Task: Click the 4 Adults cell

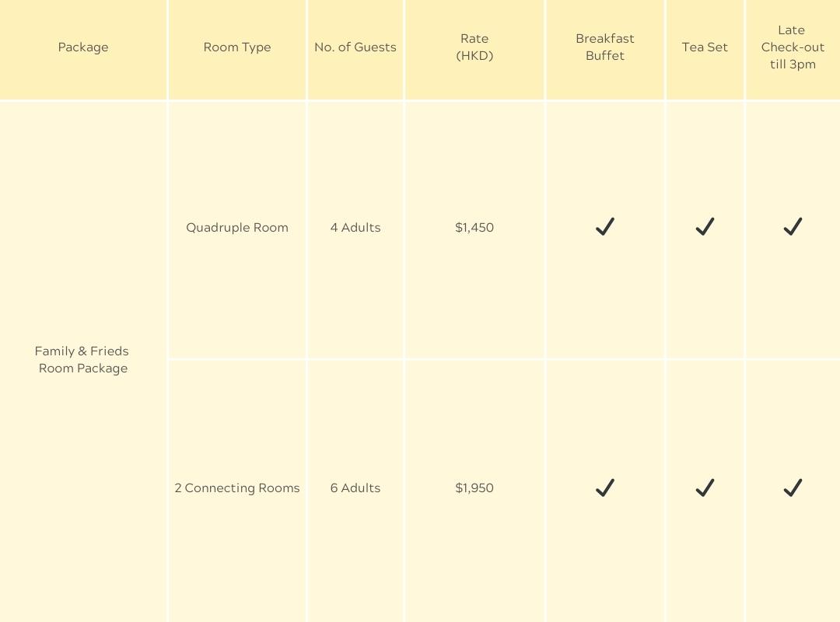Action: (x=355, y=228)
